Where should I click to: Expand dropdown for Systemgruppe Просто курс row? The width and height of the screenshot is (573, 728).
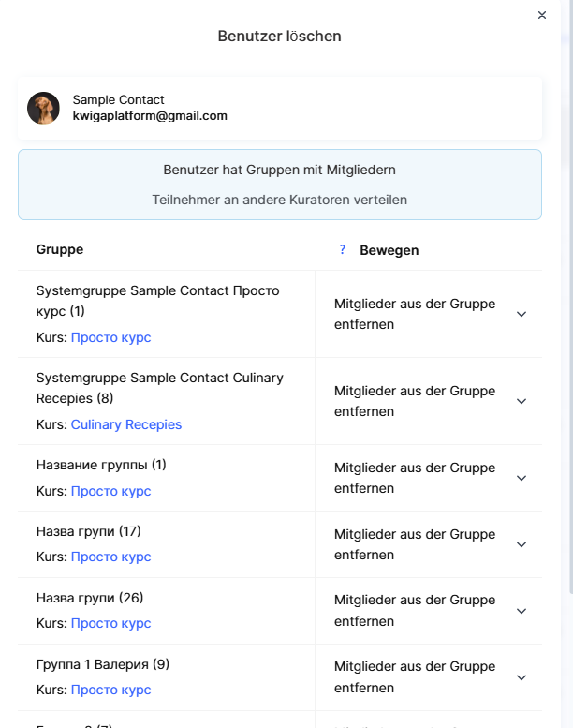522,314
